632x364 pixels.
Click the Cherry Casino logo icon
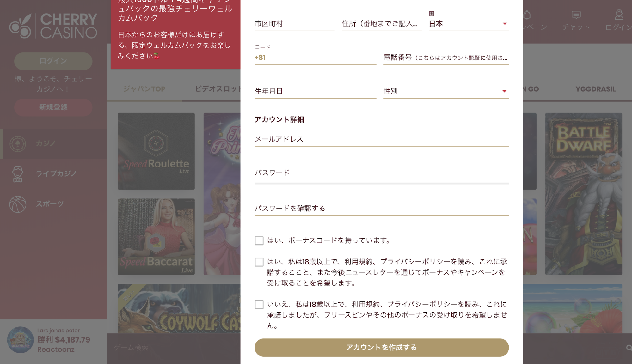(x=20, y=27)
